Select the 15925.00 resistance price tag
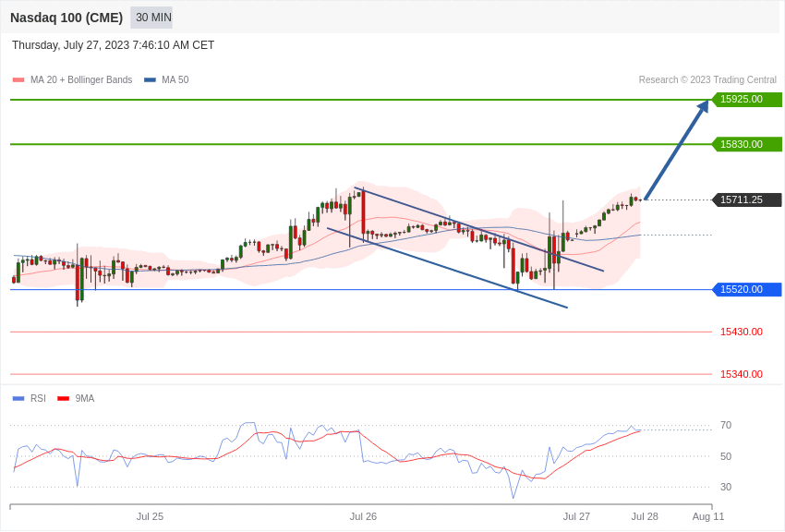 (746, 100)
